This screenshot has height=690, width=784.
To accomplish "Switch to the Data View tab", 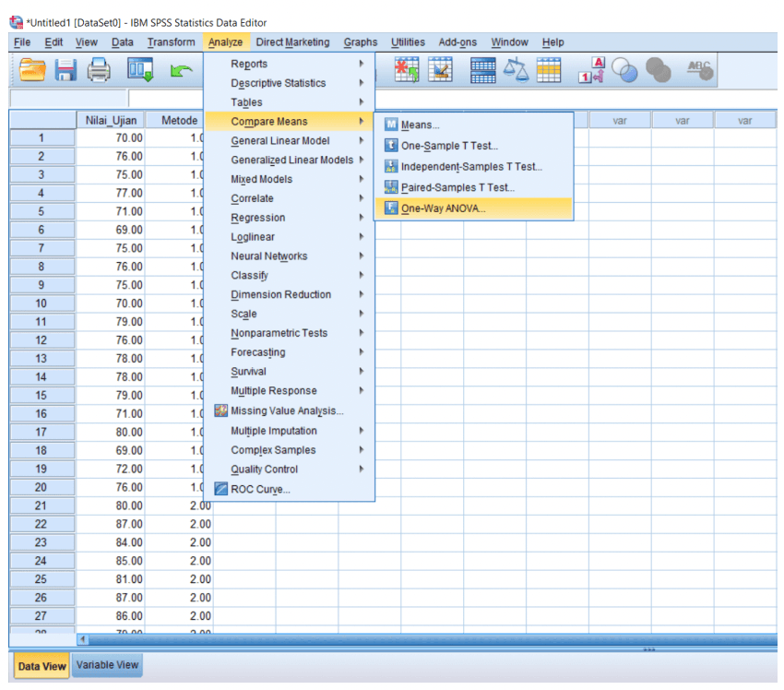I will [x=42, y=666].
